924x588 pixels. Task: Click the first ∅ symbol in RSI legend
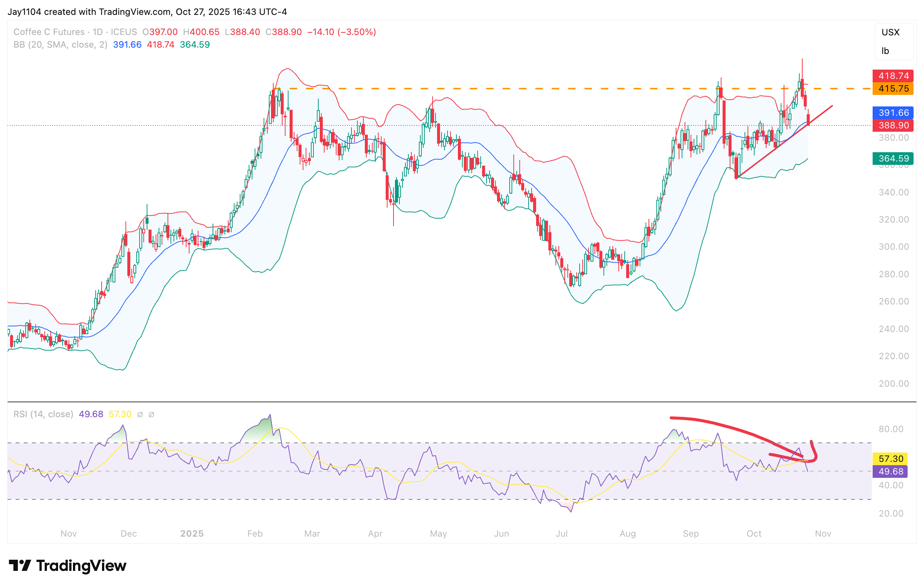[140, 414]
